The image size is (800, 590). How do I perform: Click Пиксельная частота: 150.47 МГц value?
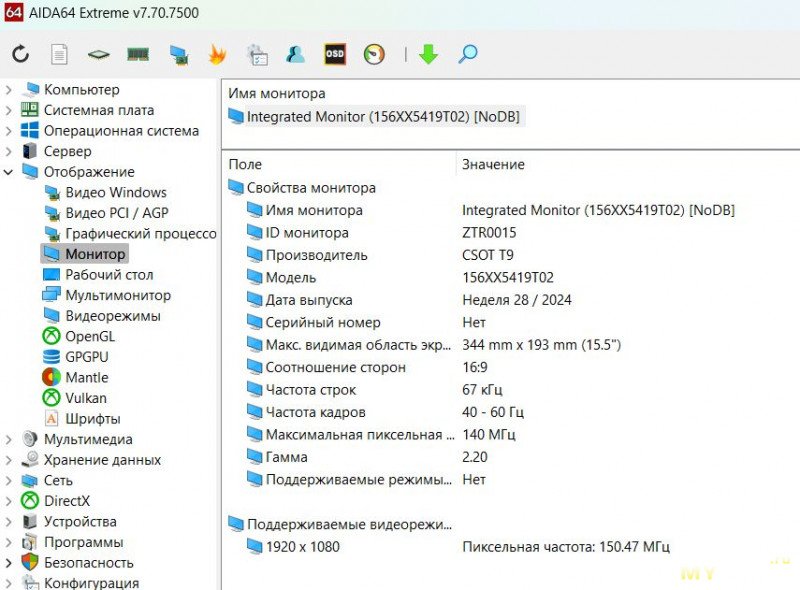[x=566, y=547]
